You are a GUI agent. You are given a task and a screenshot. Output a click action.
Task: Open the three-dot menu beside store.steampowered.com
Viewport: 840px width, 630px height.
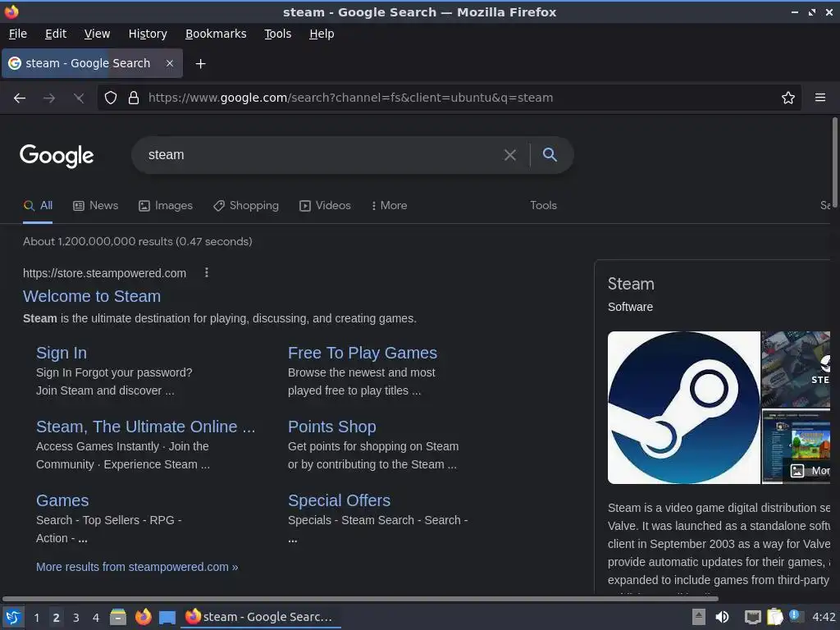[x=206, y=272]
